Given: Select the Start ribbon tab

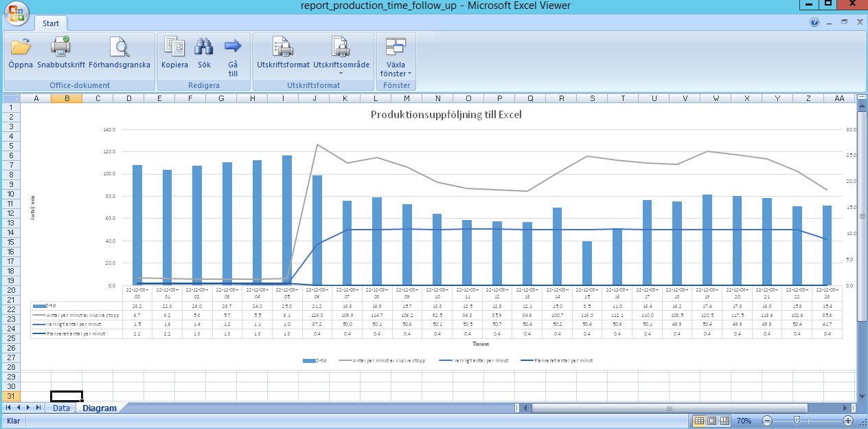Looking at the screenshot, I should coord(51,23).
